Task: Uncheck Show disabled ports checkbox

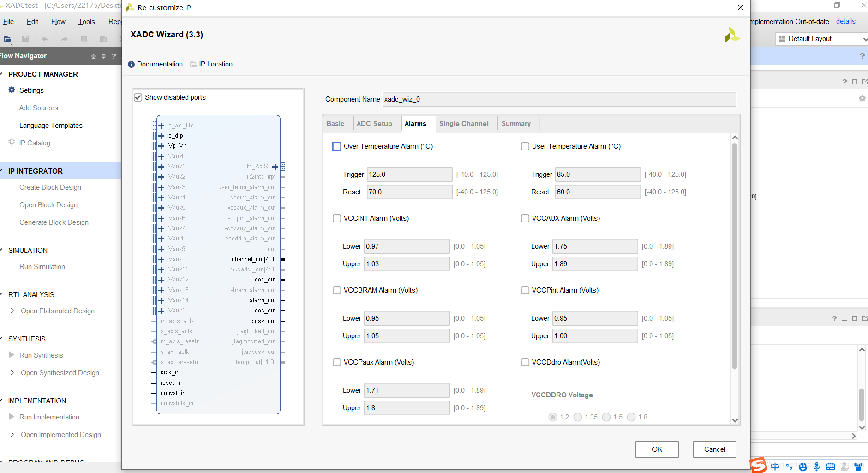Action: pyautogui.click(x=138, y=97)
